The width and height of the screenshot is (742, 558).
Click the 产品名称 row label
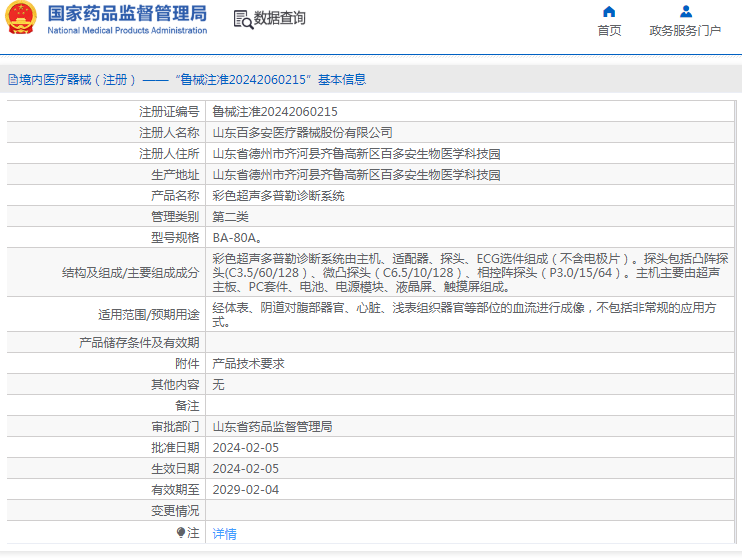(175, 195)
